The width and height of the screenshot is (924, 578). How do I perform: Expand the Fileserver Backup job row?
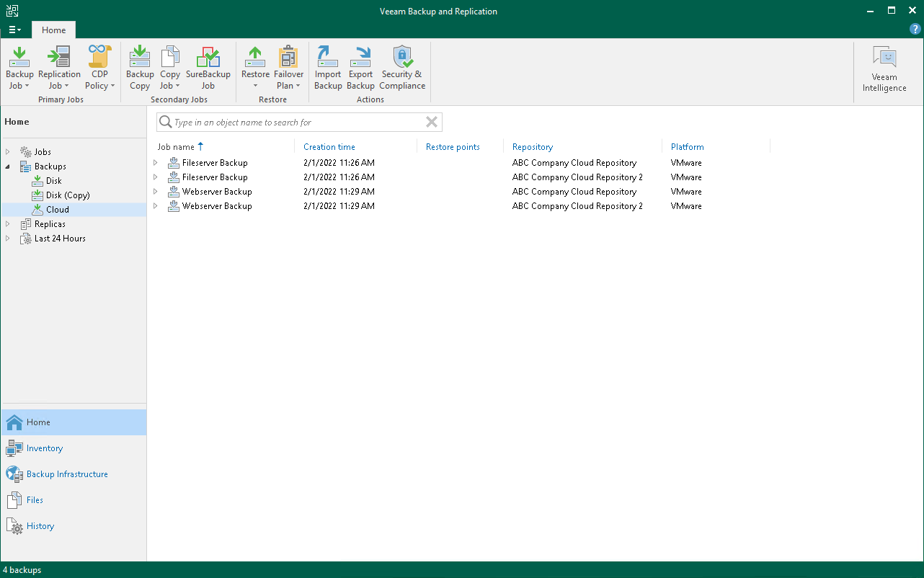click(x=155, y=163)
